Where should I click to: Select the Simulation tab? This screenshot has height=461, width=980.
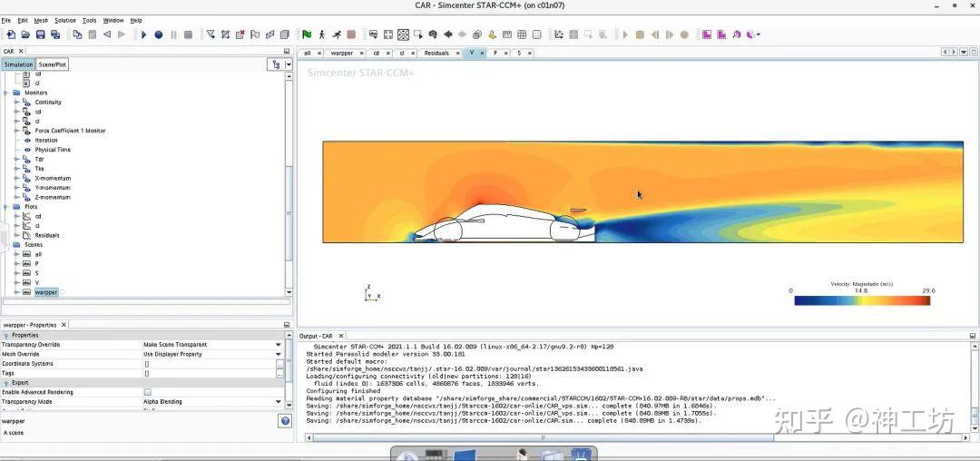18,64
